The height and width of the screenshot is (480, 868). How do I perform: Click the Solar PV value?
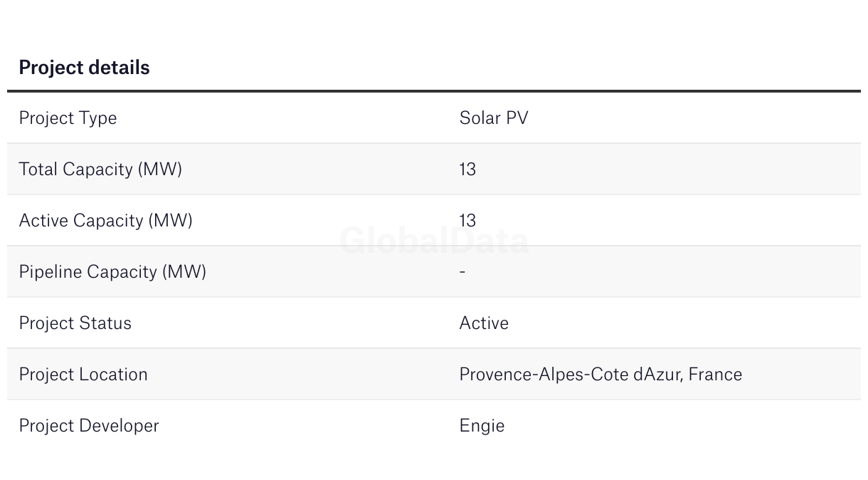click(494, 118)
